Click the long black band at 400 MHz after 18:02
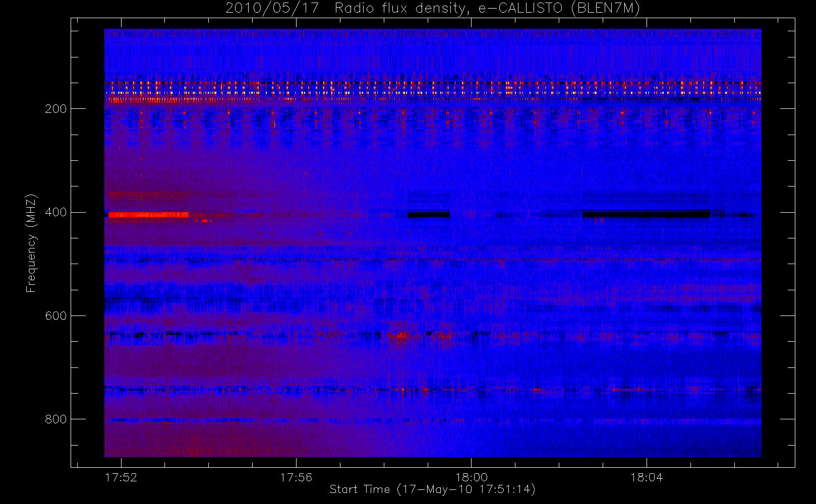The height and width of the screenshot is (504, 816). pyautogui.click(x=646, y=214)
